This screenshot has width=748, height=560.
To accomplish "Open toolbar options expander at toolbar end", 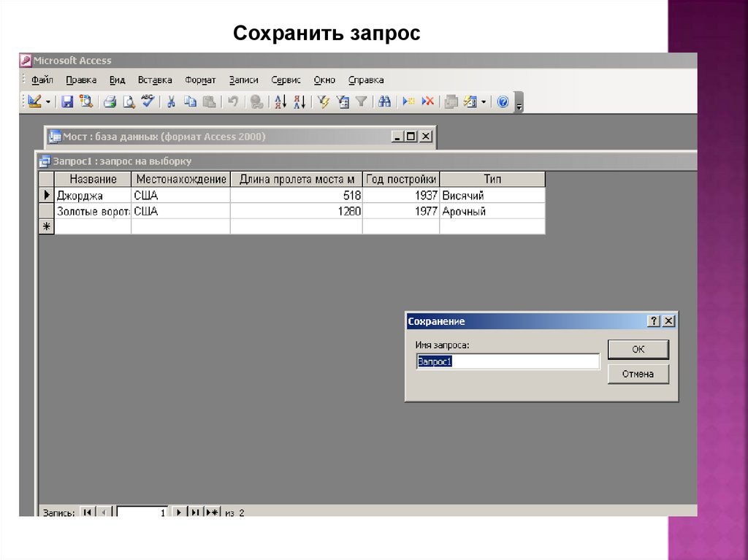I will [x=519, y=104].
